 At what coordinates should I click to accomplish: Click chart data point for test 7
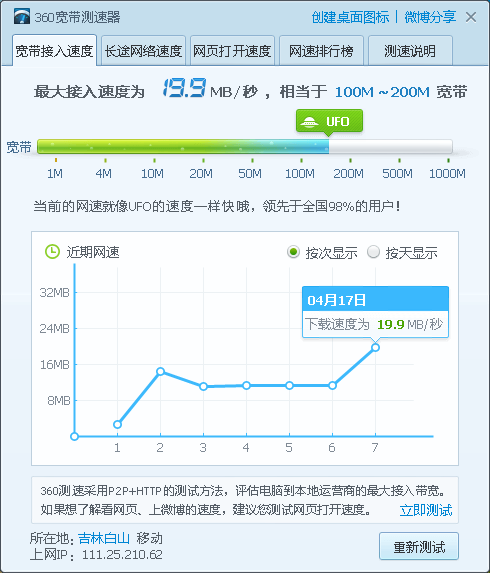pyautogui.click(x=375, y=348)
